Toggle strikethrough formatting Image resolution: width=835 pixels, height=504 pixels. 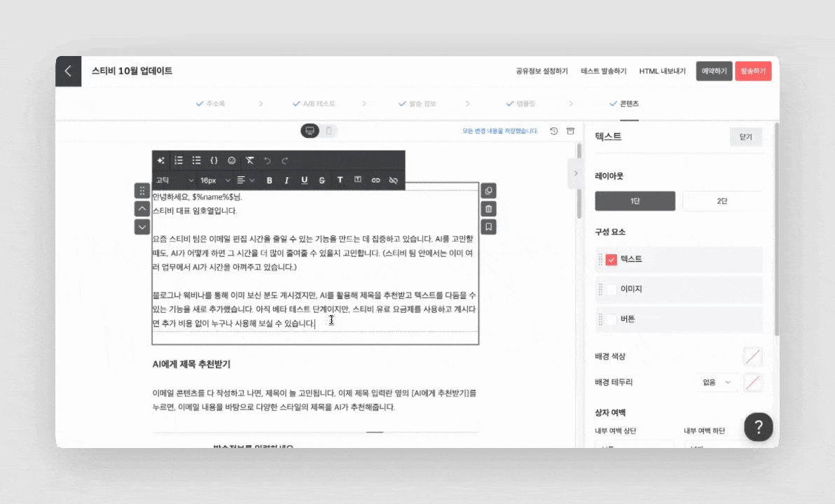point(322,181)
